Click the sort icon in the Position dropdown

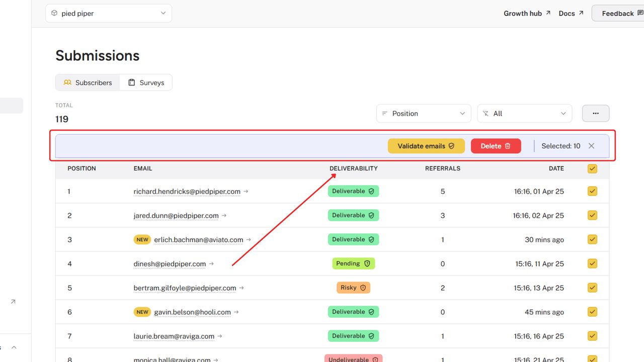(x=385, y=113)
